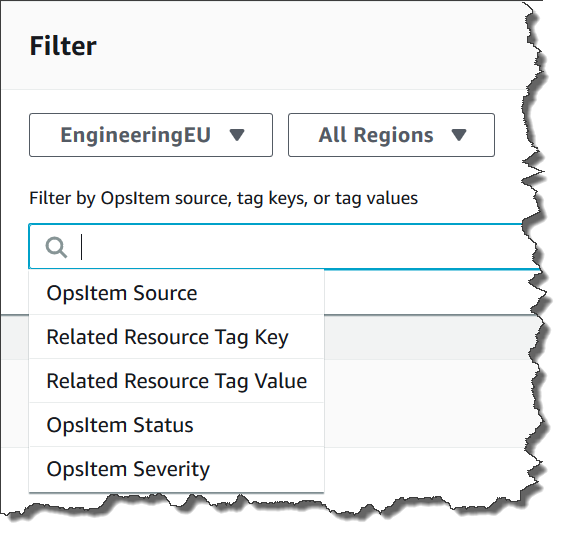Click the text cursor inside the search box
This screenshot has height=537, width=567.
(82, 247)
